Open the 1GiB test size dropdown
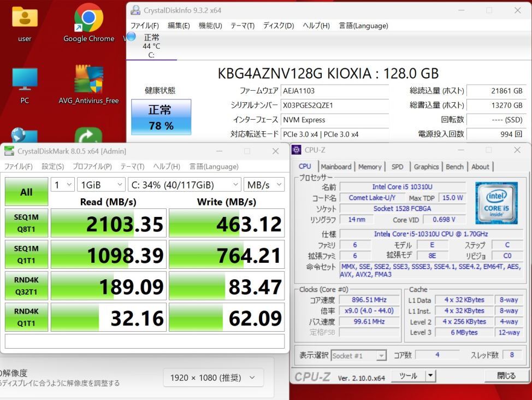The height and width of the screenshot is (400, 532). [x=101, y=185]
